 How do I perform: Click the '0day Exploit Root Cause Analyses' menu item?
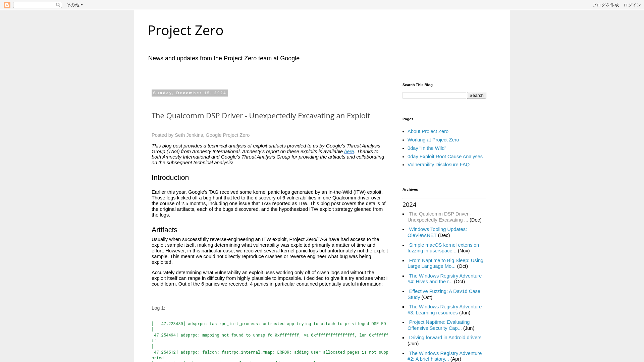click(x=445, y=156)
